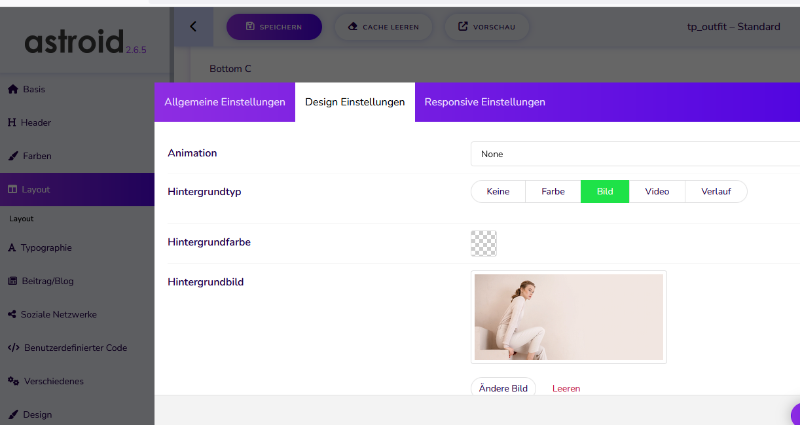Switch to Design Einstellungen tab
Screen dimensions: 800x425
point(355,102)
